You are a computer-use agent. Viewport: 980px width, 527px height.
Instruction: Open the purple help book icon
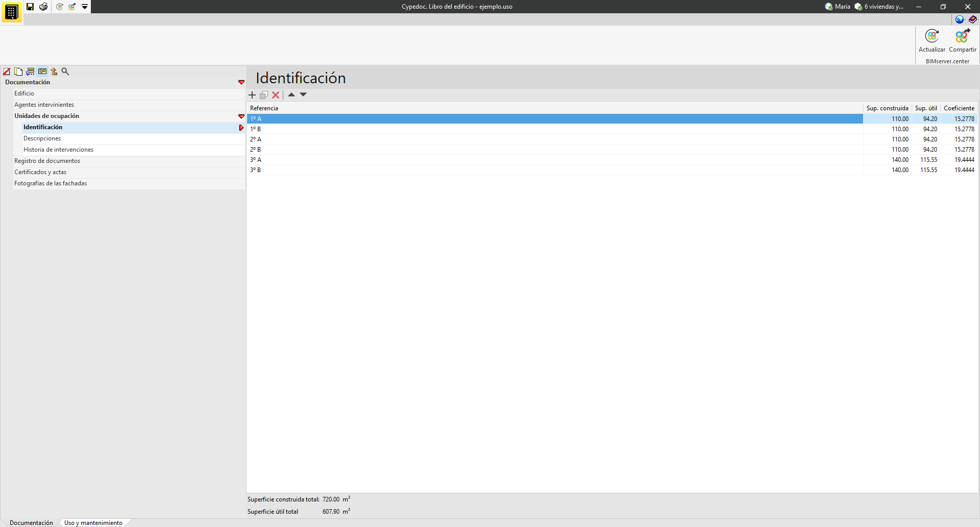973,19
